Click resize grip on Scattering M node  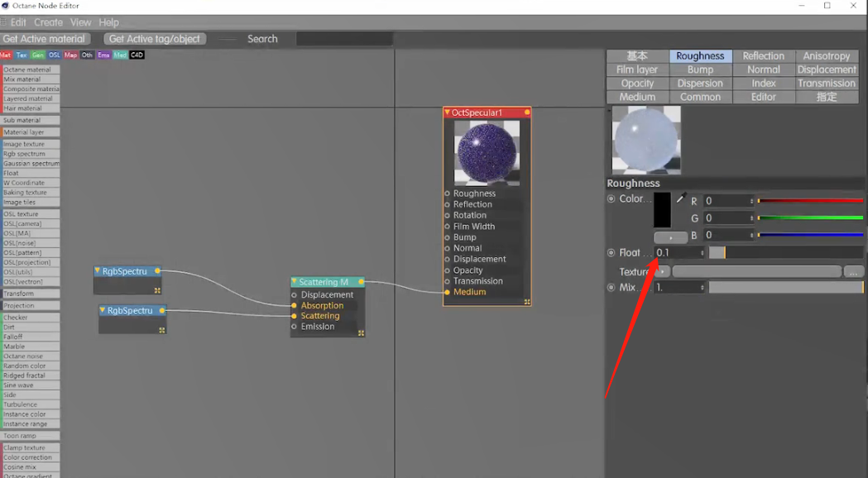coord(361,333)
